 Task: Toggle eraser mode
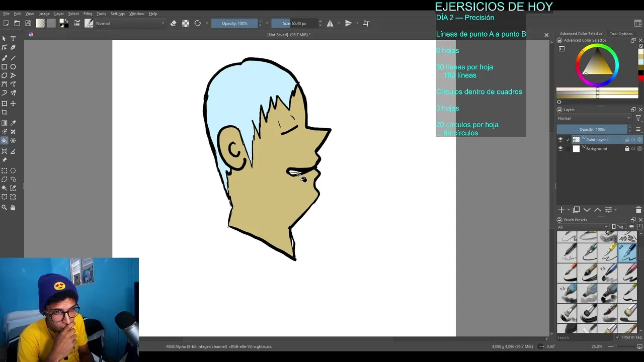click(x=173, y=23)
